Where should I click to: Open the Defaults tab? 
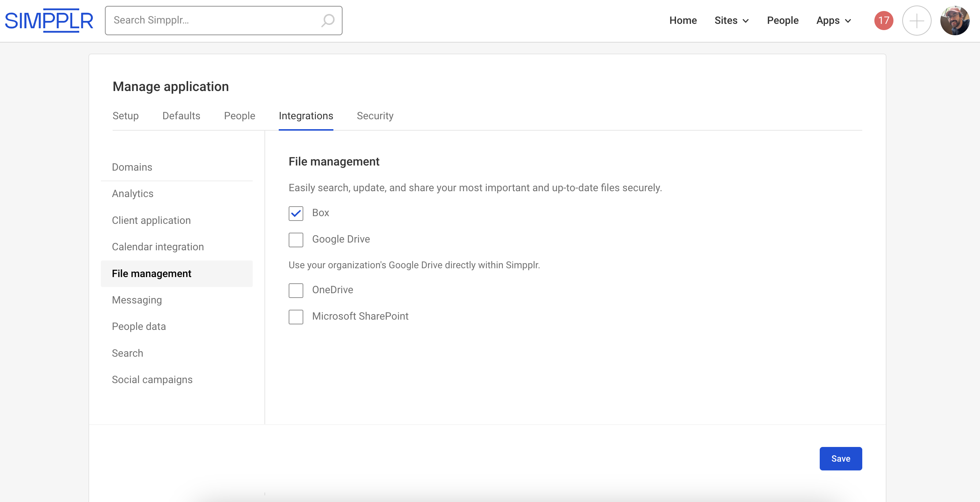(181, 116)
